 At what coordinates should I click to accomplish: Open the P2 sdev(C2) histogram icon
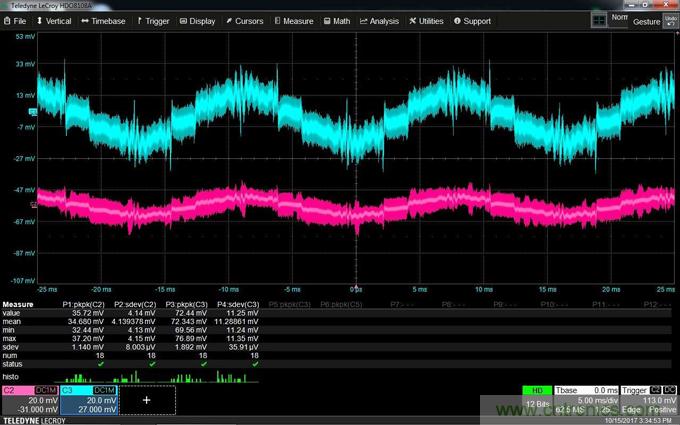tap(132, 377)
